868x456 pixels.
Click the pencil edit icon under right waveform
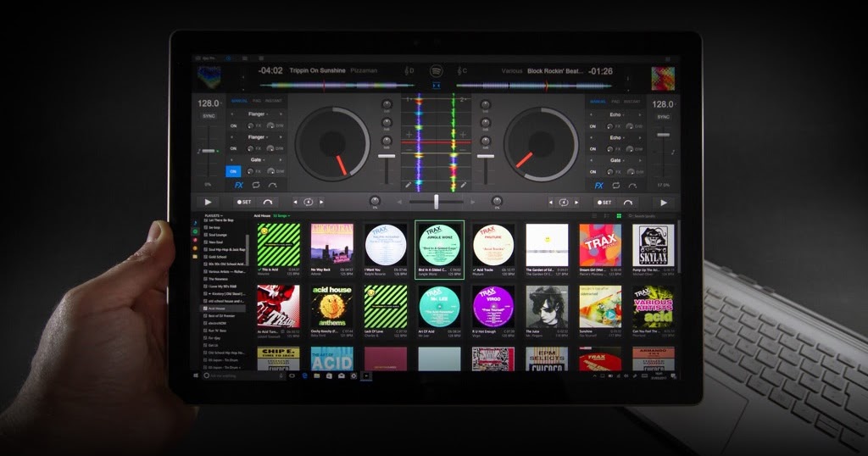(x=464, y=185)
